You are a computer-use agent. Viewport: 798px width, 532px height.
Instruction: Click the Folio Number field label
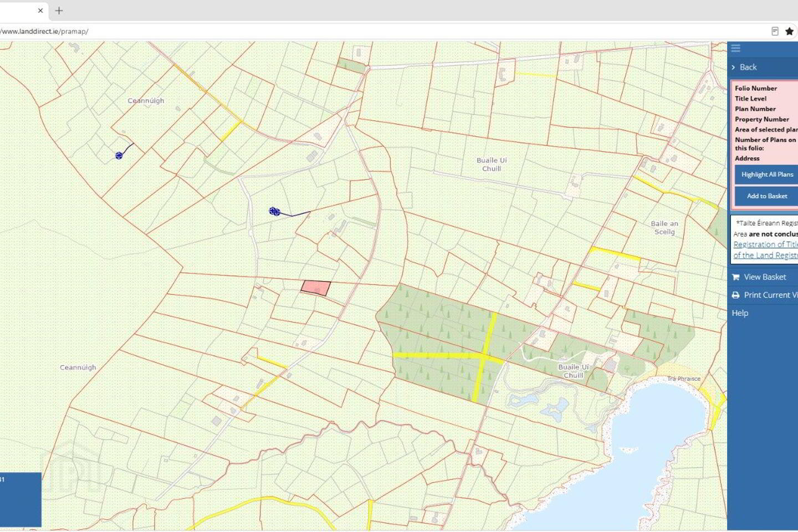tap(756, 89)
